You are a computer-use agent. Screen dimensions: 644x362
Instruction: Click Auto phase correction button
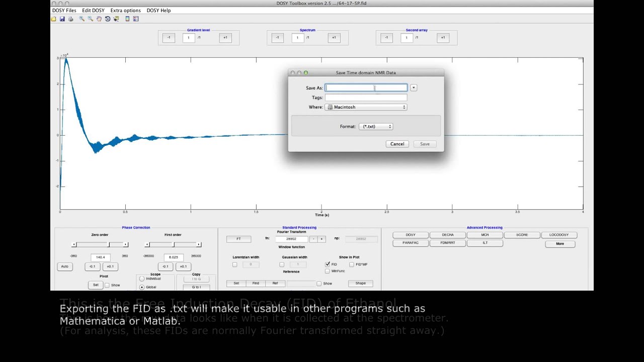coord(64,266)
